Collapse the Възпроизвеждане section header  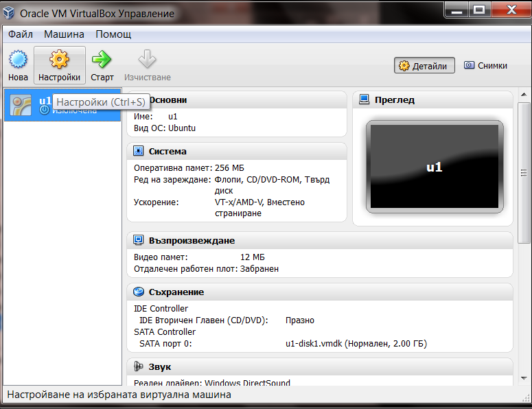pos(192,241)
